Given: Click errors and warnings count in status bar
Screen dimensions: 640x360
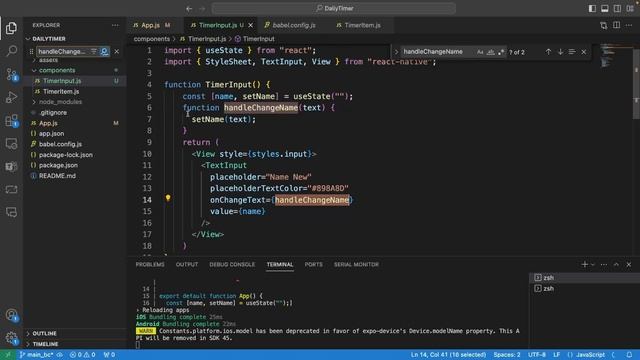Looking at the screenshot, I should [x=82, y=355].
